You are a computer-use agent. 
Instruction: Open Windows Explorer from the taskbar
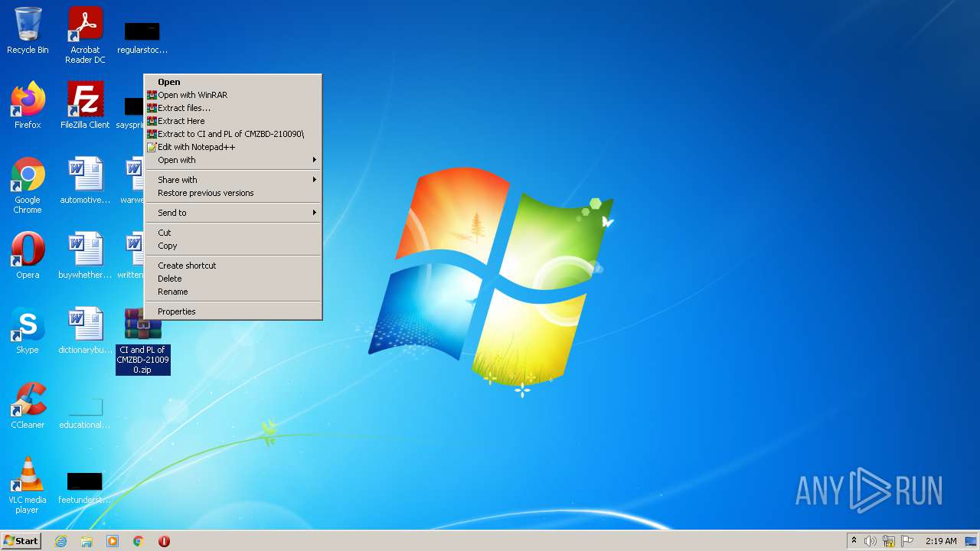87,541
